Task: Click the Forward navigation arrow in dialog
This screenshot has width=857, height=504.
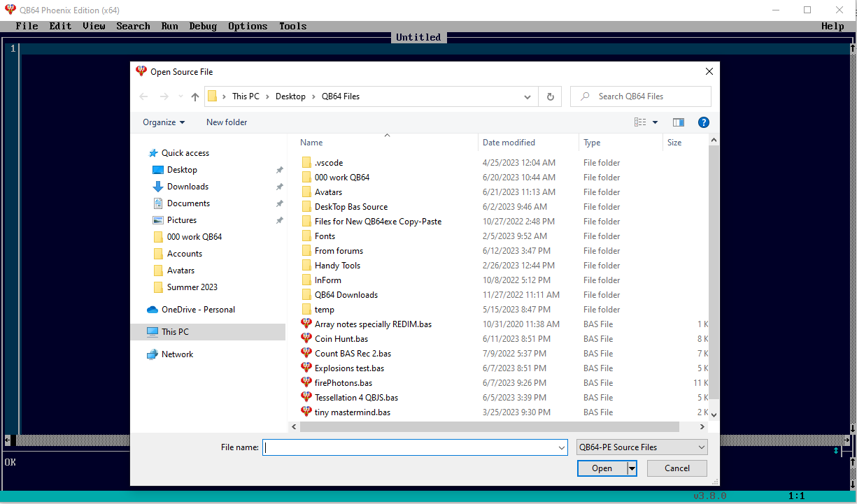Action: pos(164,96)
